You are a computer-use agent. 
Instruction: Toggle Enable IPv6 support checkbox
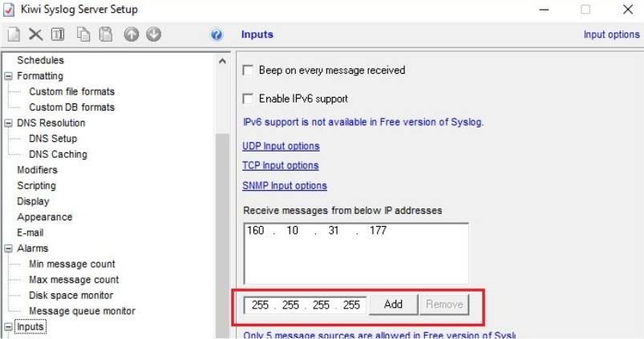click(248, 99)
